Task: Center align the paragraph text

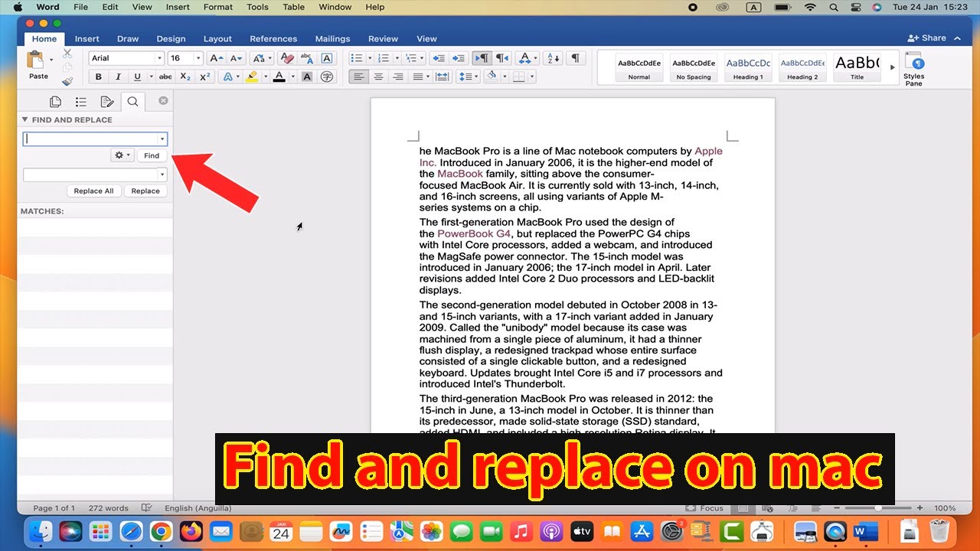Action: (378, 77)
